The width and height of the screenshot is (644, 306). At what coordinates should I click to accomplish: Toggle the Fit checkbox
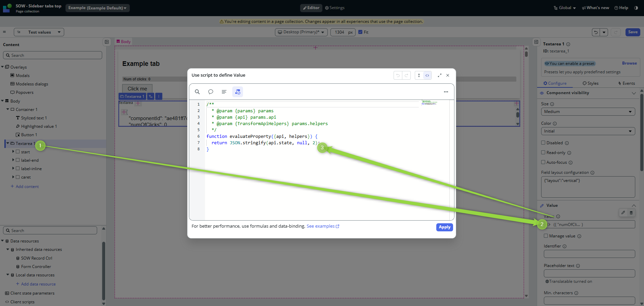pos(360,32)
